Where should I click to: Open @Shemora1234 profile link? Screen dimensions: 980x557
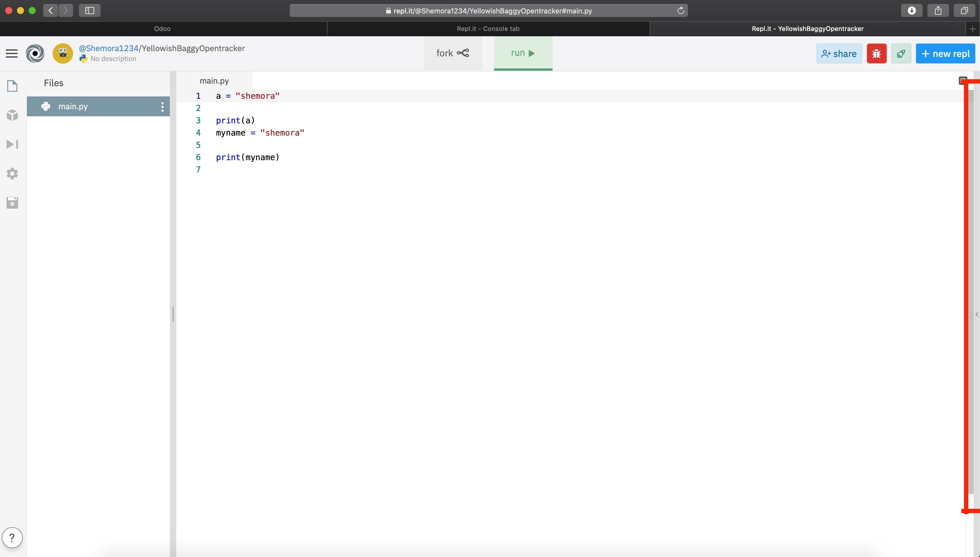coord(109,48)
